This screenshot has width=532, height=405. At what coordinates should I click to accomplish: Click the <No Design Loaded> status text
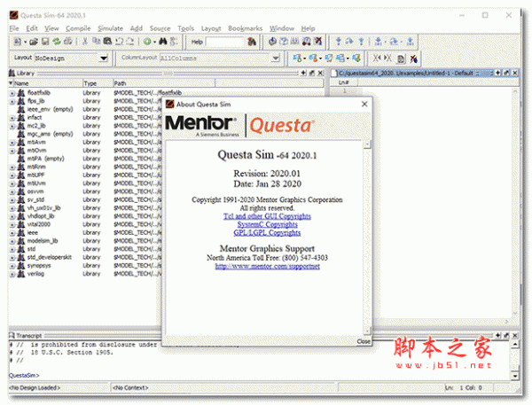35,387
